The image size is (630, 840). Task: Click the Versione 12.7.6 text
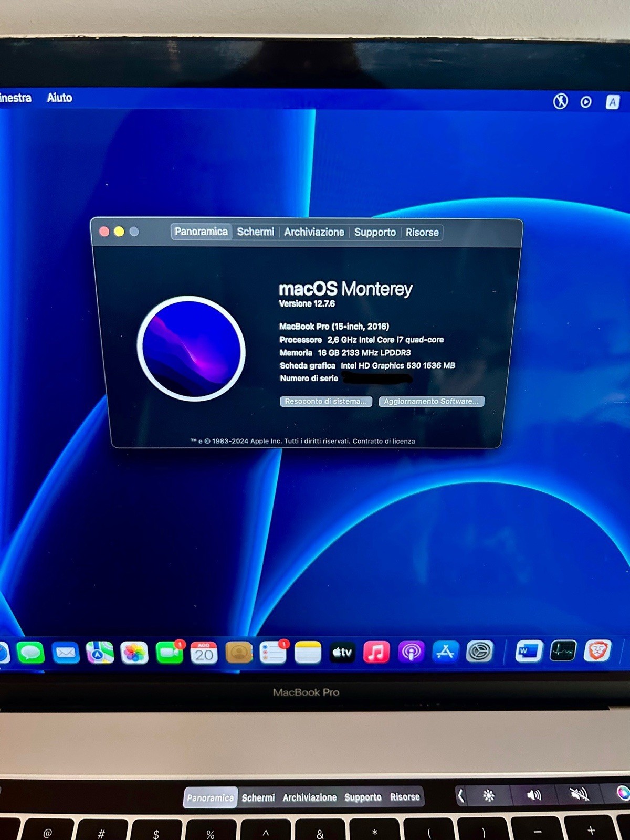[307, 303]
